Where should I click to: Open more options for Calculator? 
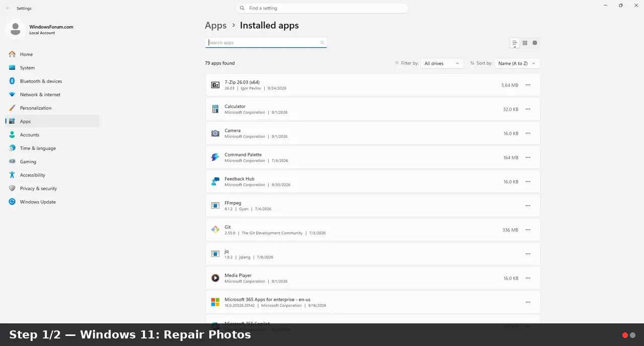[x=528, y=109]
